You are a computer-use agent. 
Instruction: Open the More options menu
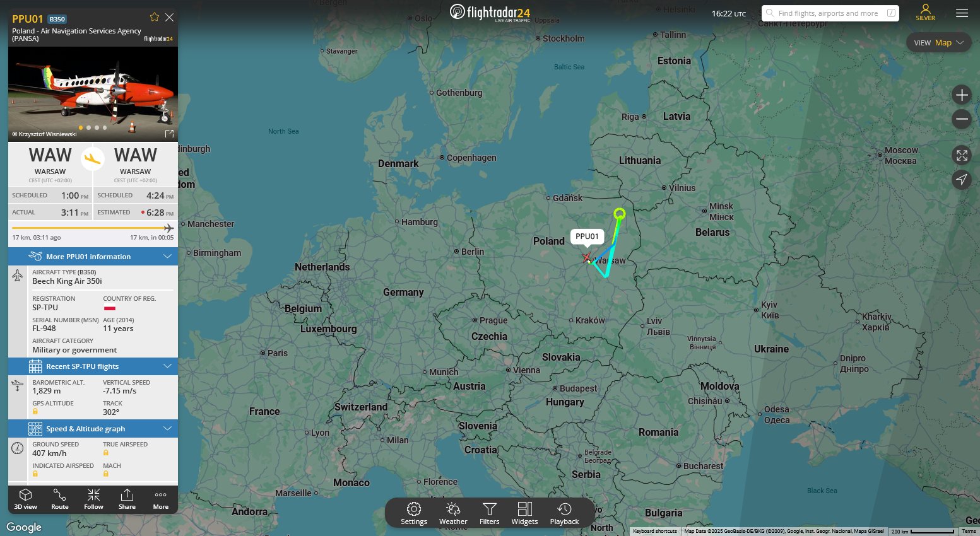(161, 499)
